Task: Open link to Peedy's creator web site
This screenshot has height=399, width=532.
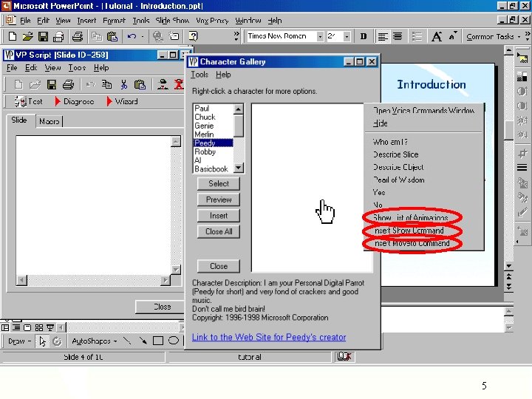Action: tap(269, 337)
